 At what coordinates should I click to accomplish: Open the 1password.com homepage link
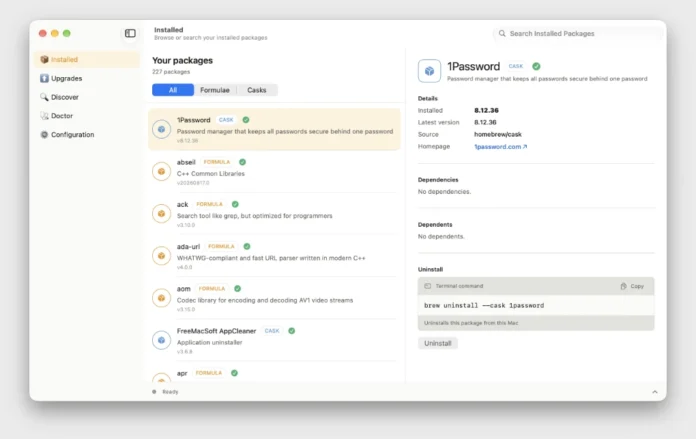(500, 146)
